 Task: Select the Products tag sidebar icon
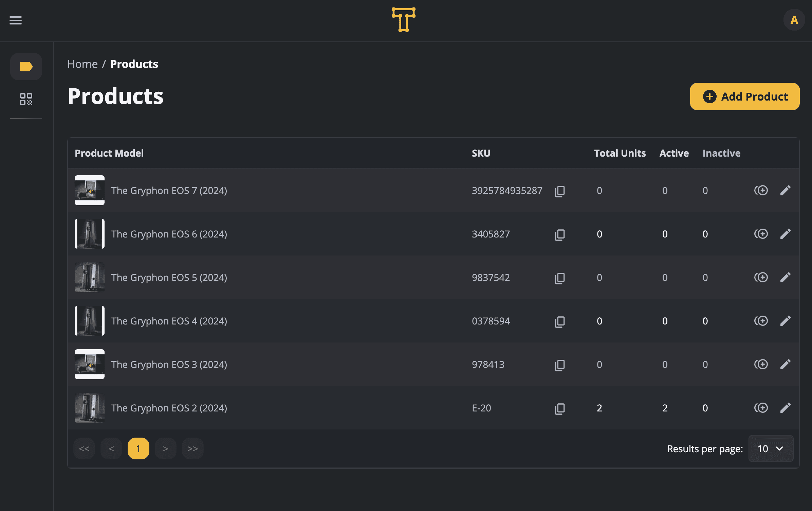pyautogui.click(x=26, y=67)
